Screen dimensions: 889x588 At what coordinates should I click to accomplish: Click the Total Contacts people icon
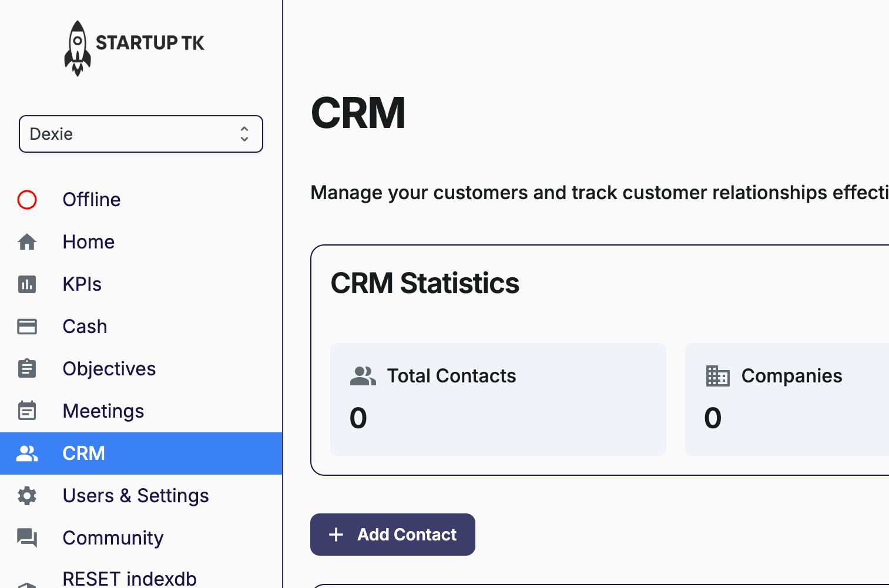363,375
